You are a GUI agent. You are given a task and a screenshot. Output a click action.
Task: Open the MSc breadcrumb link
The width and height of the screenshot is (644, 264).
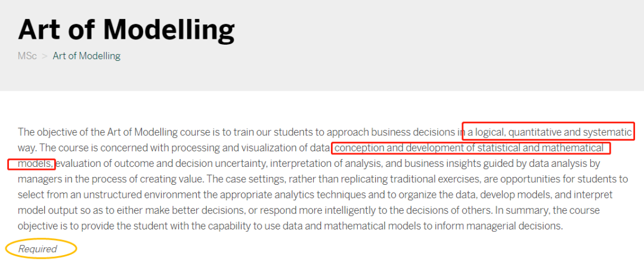tap(27, 56)
